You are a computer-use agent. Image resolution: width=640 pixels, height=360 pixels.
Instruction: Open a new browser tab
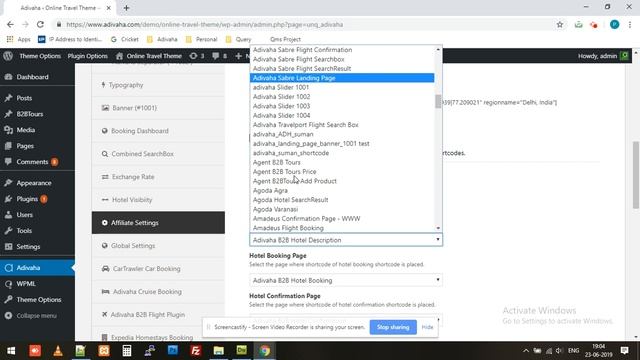click(x=126, y=8)
